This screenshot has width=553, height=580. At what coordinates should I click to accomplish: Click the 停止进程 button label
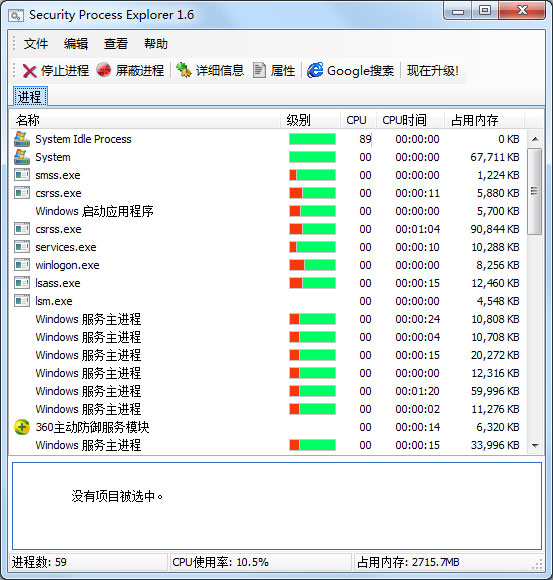pos(65,70)
